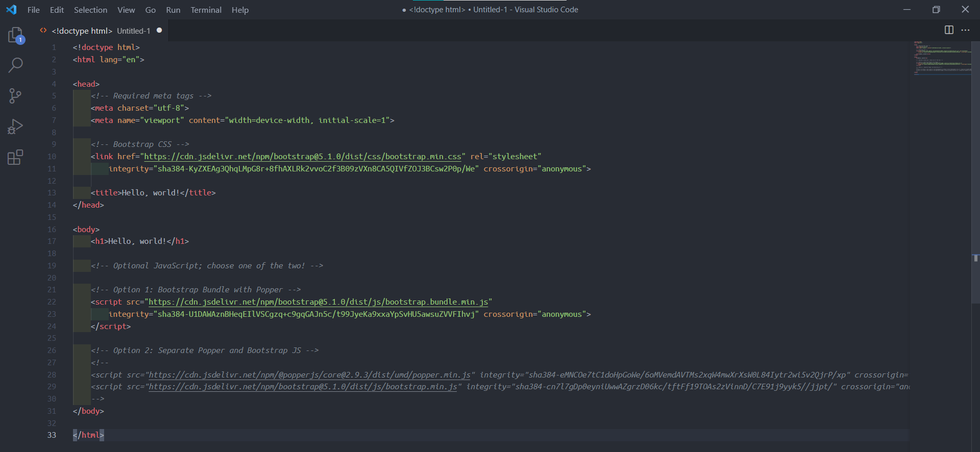Open the Source Control view

tap(15, 96)
